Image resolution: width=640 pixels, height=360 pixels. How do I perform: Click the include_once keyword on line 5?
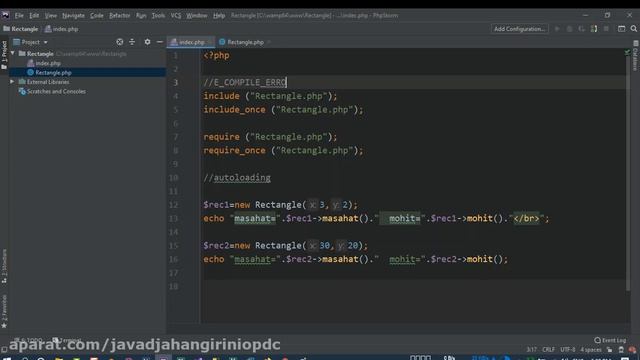tap(234, 110)
